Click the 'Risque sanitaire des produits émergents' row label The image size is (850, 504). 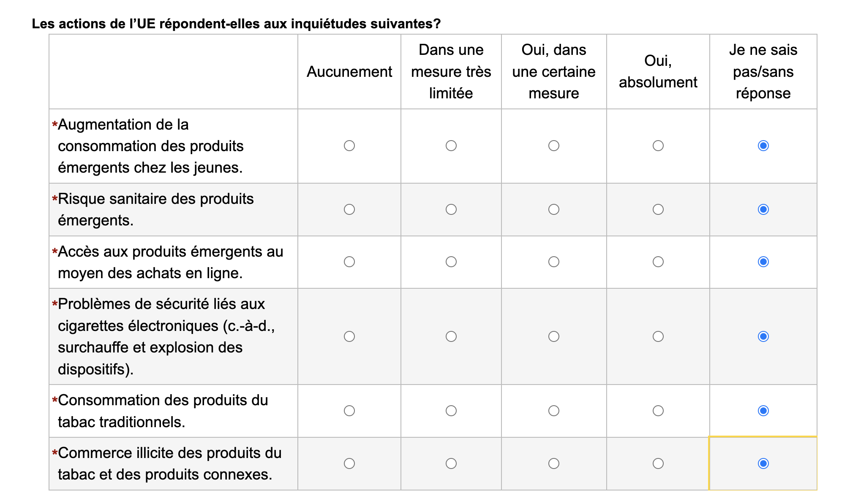tap(155, 209)
